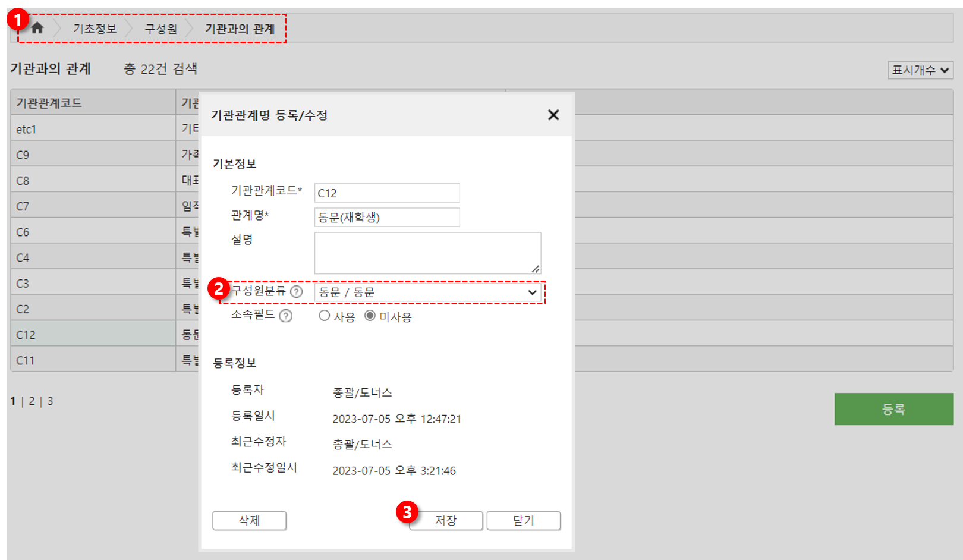Open the 구성원분류 dropdown

click(427, 292)
